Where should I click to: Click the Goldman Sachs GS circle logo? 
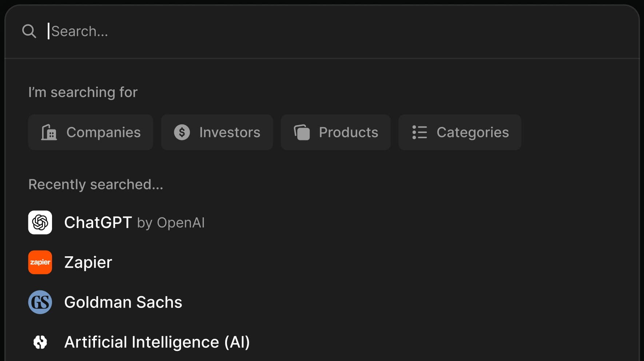click(40, 302)
